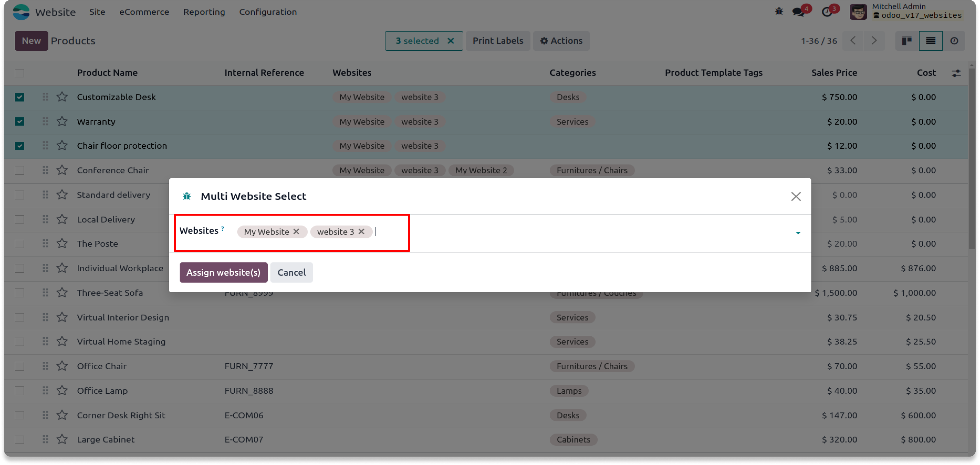
Task: Switch to Activity view
Action: [954, 41]
